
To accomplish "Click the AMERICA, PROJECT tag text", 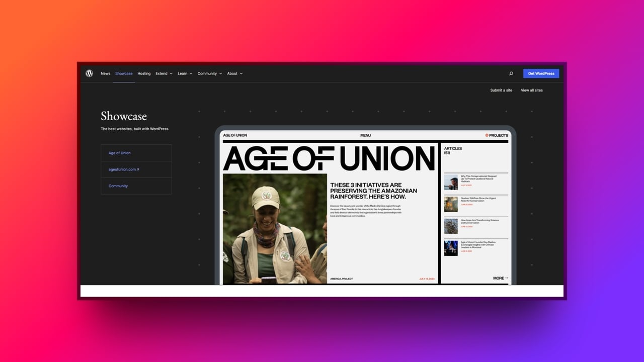I will (342, 279).
